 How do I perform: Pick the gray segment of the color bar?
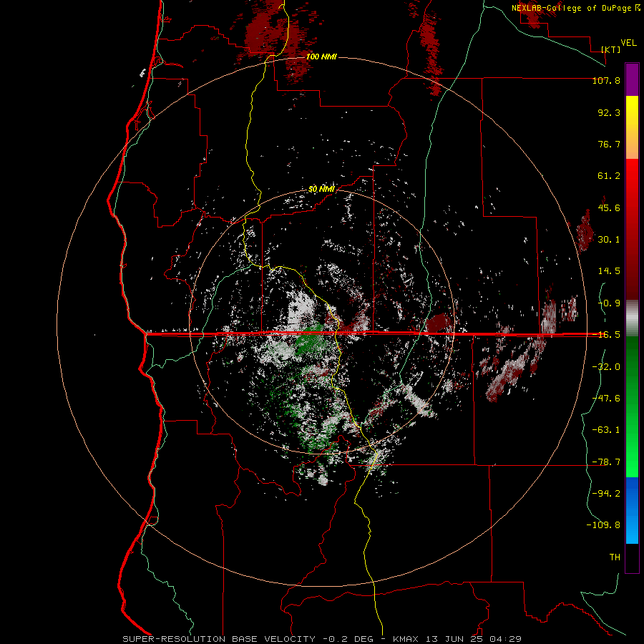pyautogui.click(x=632, y=318)
